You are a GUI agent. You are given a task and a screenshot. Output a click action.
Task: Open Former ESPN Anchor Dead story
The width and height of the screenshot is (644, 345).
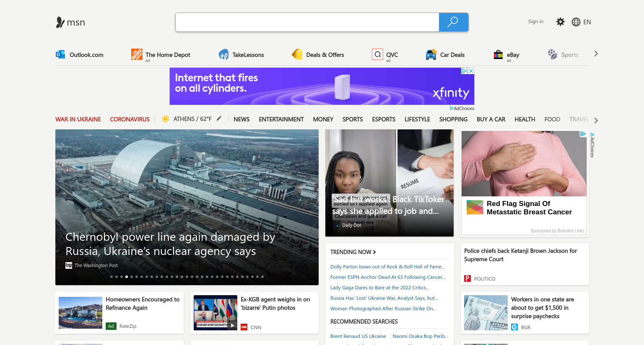tap(388, 277)
